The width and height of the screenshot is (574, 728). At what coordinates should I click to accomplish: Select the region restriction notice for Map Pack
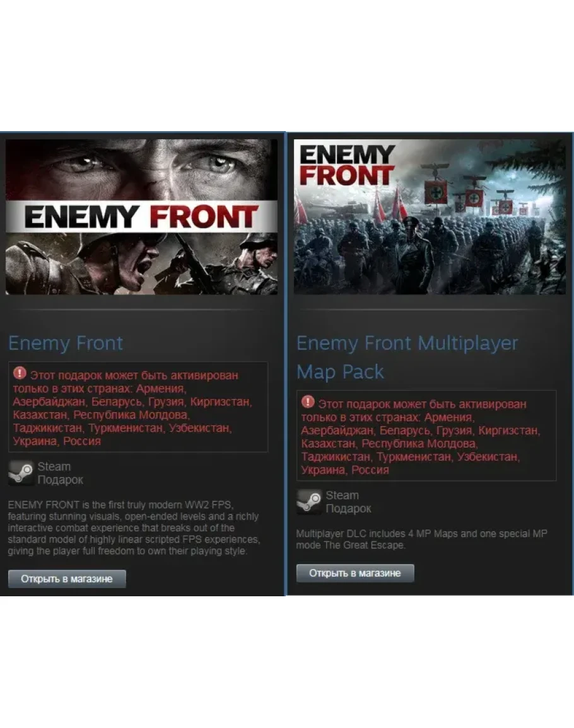click(426, 436)
